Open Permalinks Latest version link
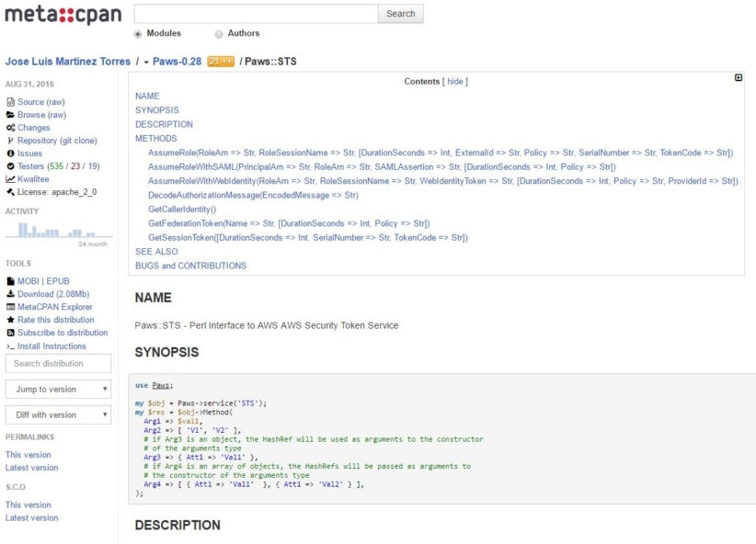The width and height of the screenshot is (756, 544). pos(32,468)
